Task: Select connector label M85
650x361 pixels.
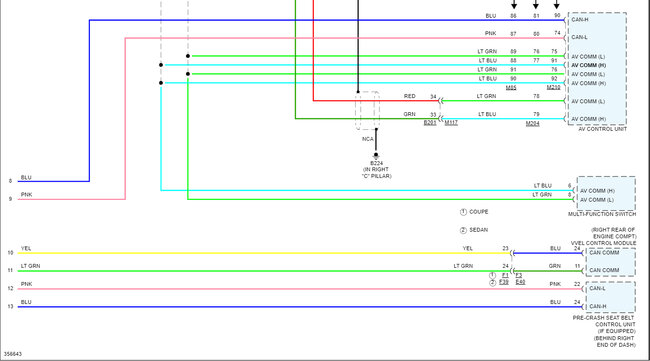Action: [511, 87]
